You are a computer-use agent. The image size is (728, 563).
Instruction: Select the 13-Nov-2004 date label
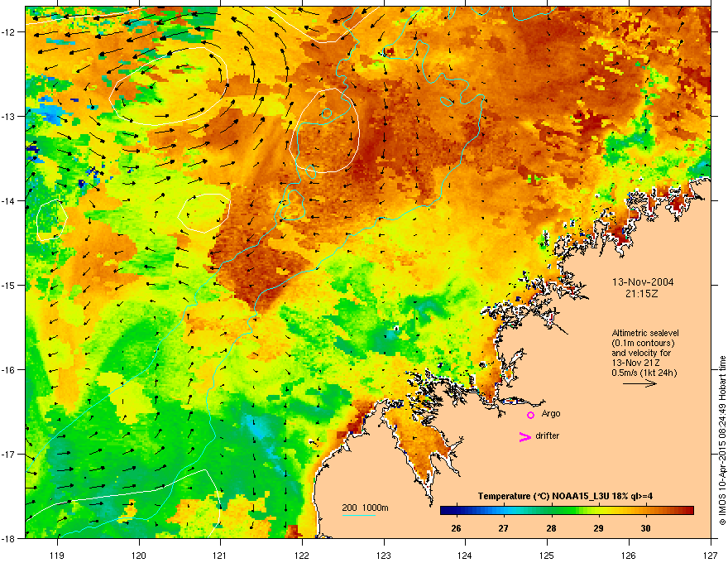tap(643, 282)
